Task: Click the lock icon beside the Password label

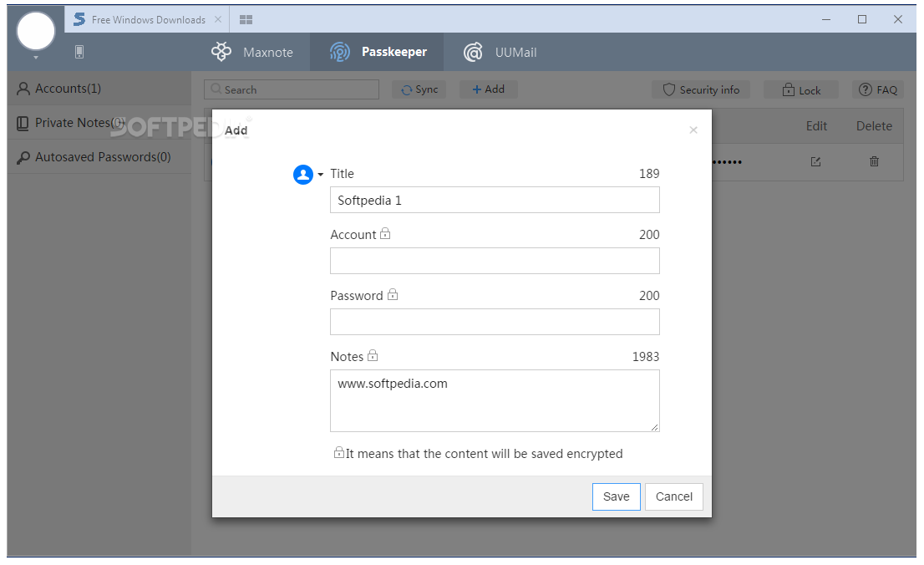Action: [x=393, y=294]
